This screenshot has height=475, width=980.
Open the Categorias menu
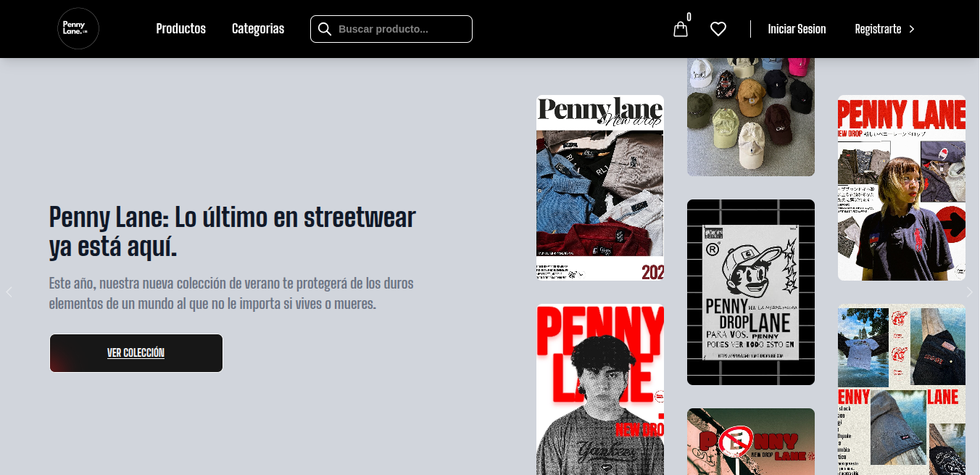tap(257, 29)
